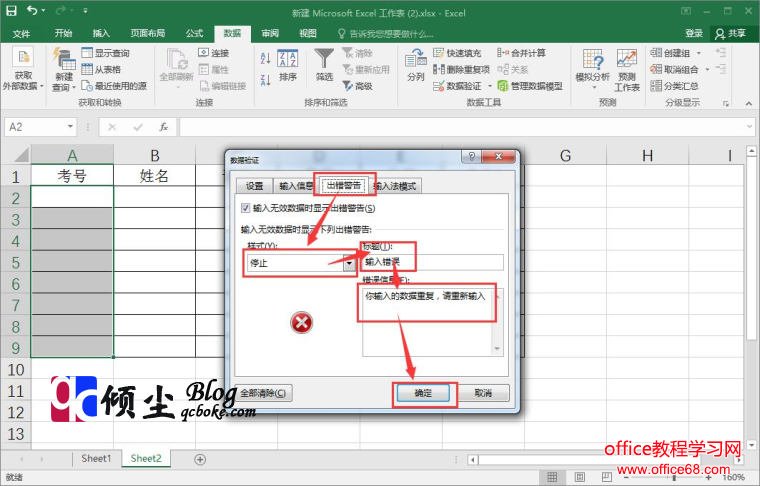The image size is (760, 486).
Task: Collapse the ribbon with the chevron
Action: pyautogui.click(x=749, y=103)
